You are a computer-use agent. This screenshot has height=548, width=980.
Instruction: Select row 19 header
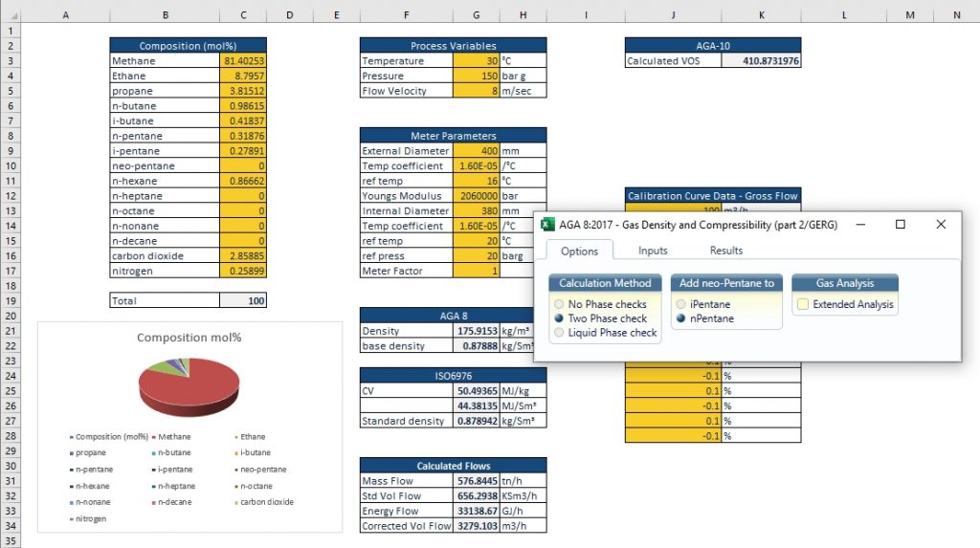(x=11, y=300)
